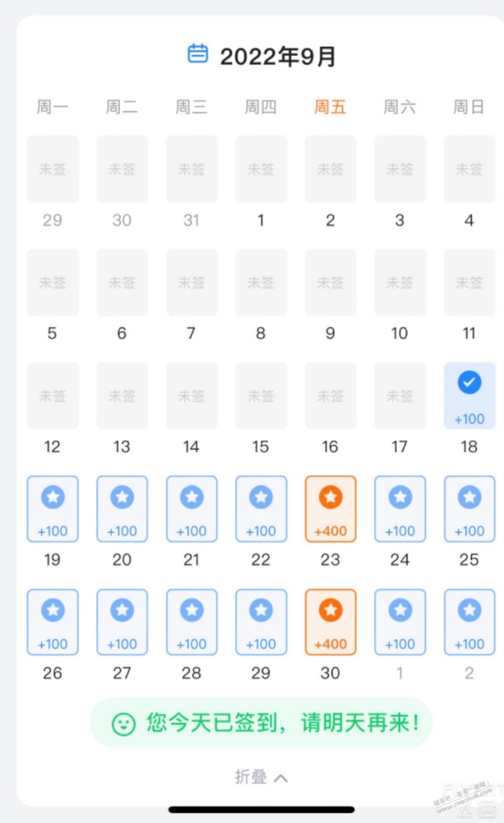The width and height of the screenshot is (504, 823).
Task: Click the blue checkmark on day 18
Action: tap(469, 383)
